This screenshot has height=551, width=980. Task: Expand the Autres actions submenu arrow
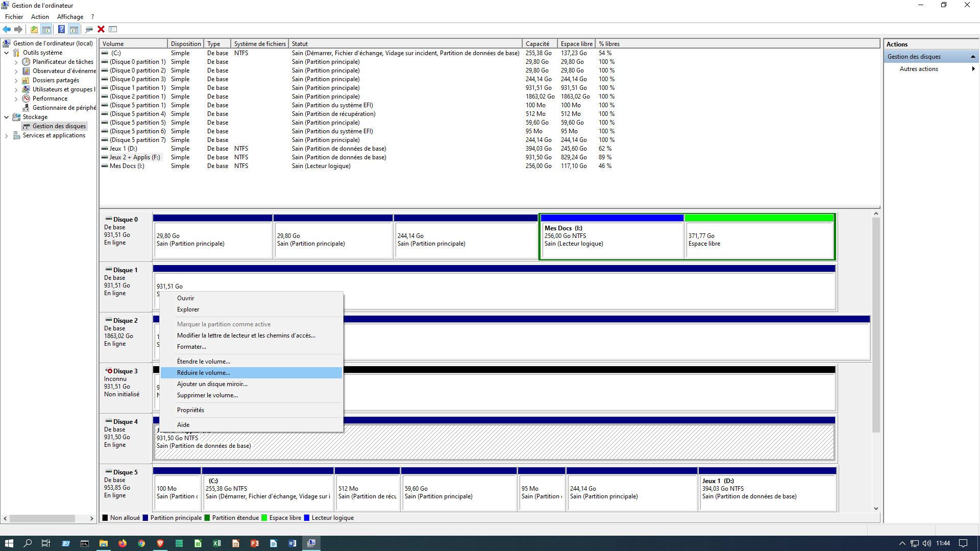(x=973, y=69)
